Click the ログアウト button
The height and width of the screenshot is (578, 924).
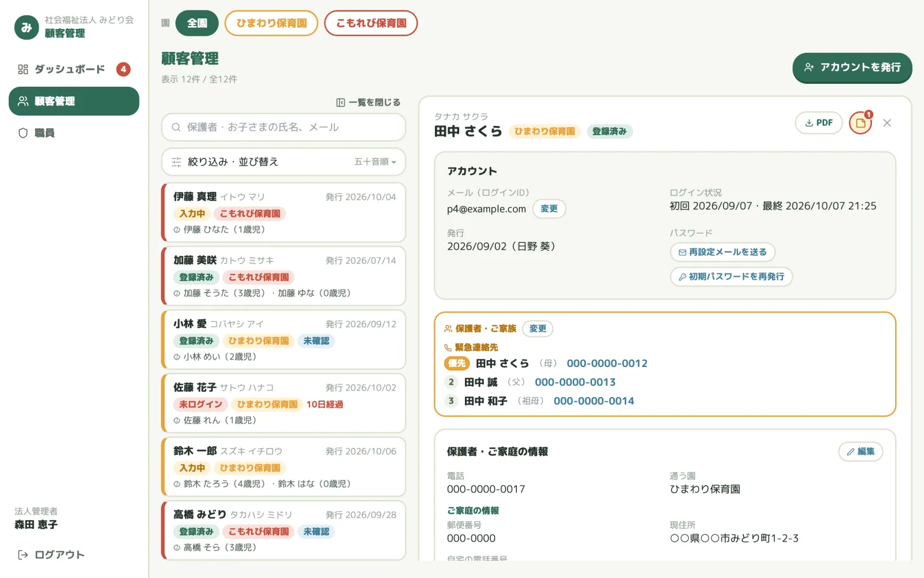pos(51,555)
